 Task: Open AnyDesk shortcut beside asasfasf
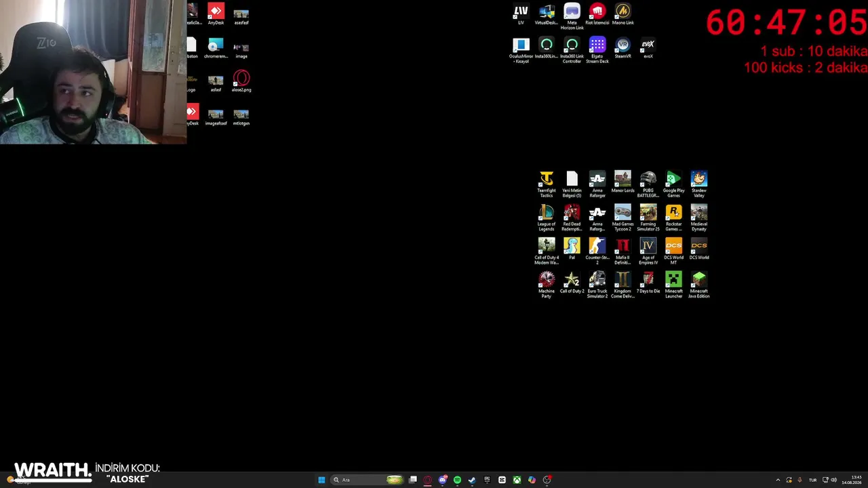point(216,15)
